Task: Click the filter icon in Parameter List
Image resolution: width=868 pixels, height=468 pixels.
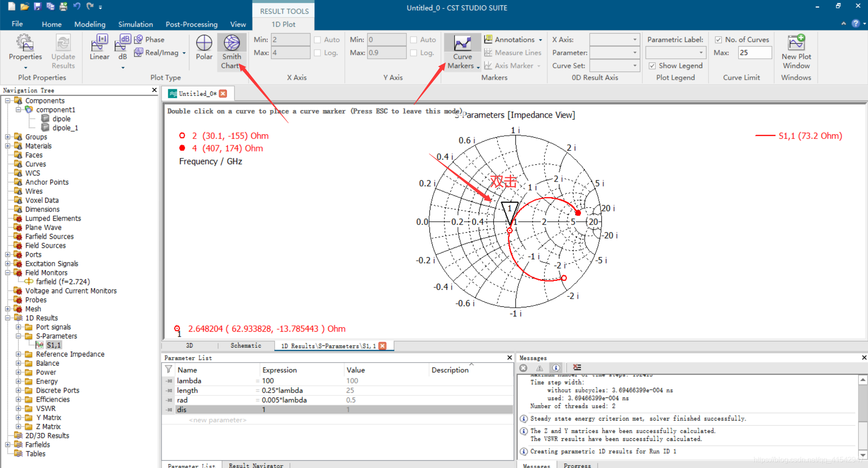Action: [x=168, y=369]
